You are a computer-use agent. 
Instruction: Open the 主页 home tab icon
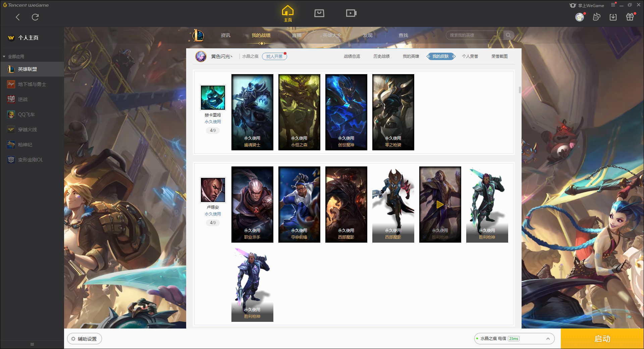(288, 14)
